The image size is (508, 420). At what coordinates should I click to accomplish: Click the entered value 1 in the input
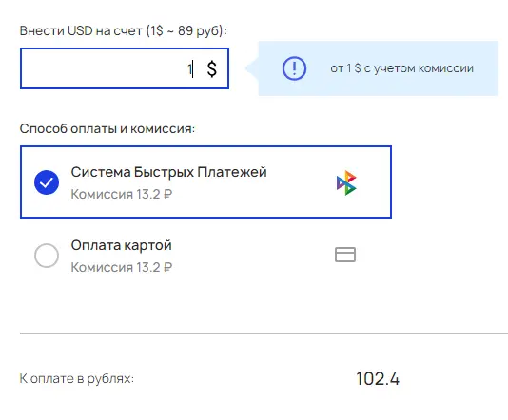(190, 69)
